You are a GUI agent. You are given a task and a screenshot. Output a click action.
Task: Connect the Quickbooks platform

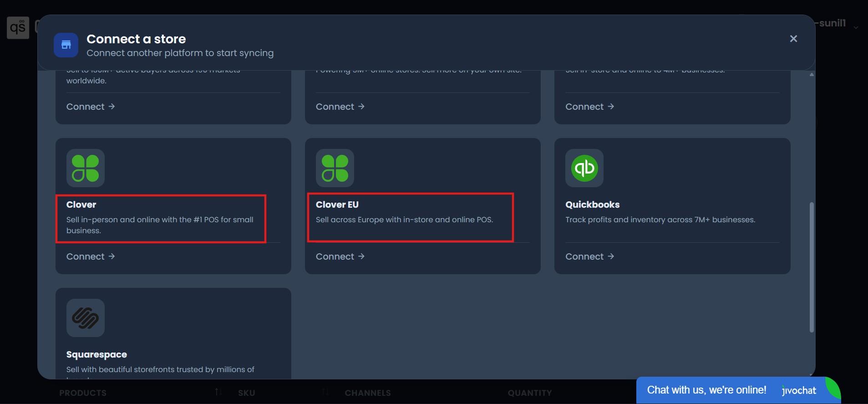click(x=589, y=256)
